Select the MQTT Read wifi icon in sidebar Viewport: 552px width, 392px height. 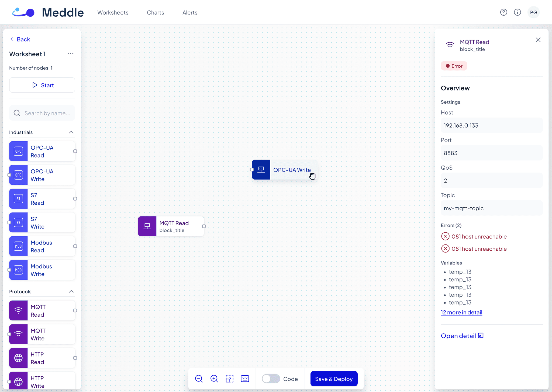tap(18, 311)
